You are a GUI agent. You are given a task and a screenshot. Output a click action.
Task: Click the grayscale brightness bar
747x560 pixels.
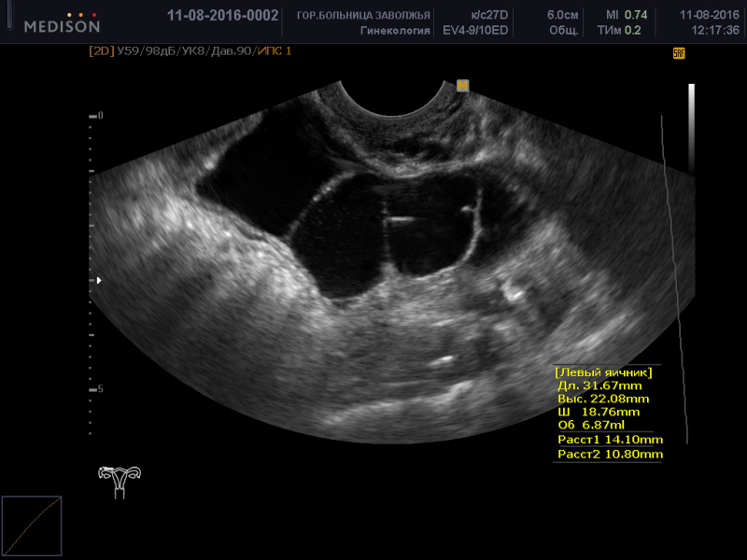point(691,129)
